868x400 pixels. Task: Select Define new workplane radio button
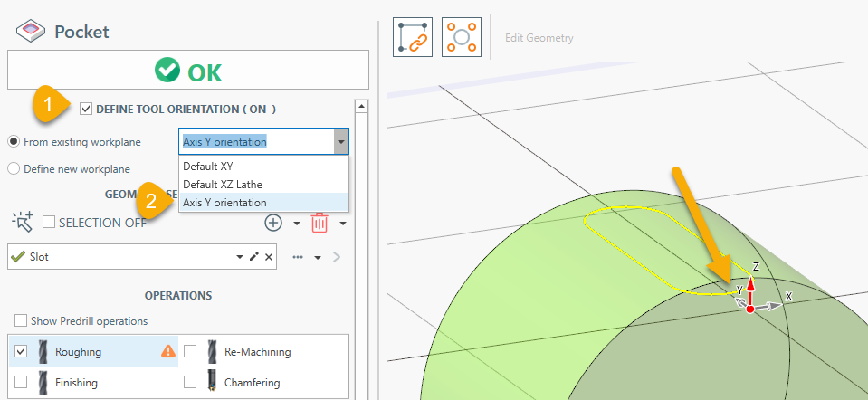click(14, 168)
